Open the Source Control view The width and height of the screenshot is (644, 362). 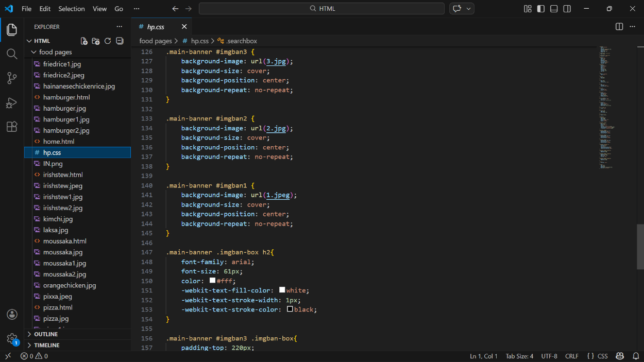click(x=12, y=78)
